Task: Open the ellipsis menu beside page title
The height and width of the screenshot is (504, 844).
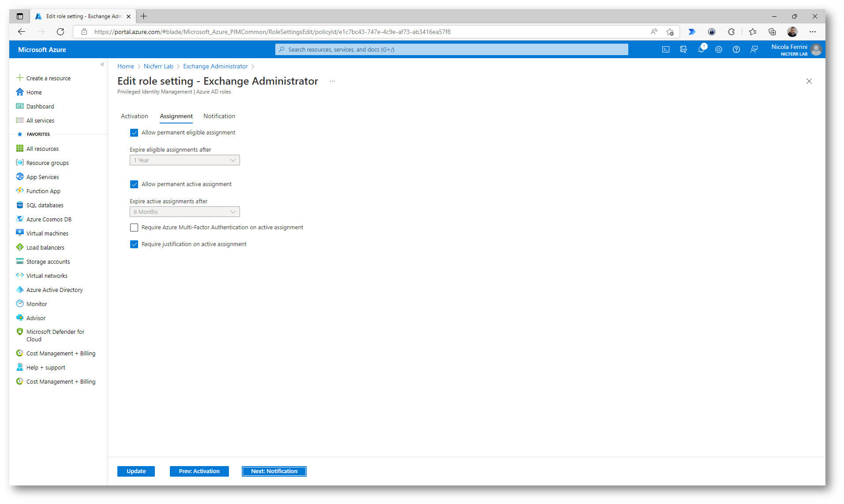Action: point(332,81)
